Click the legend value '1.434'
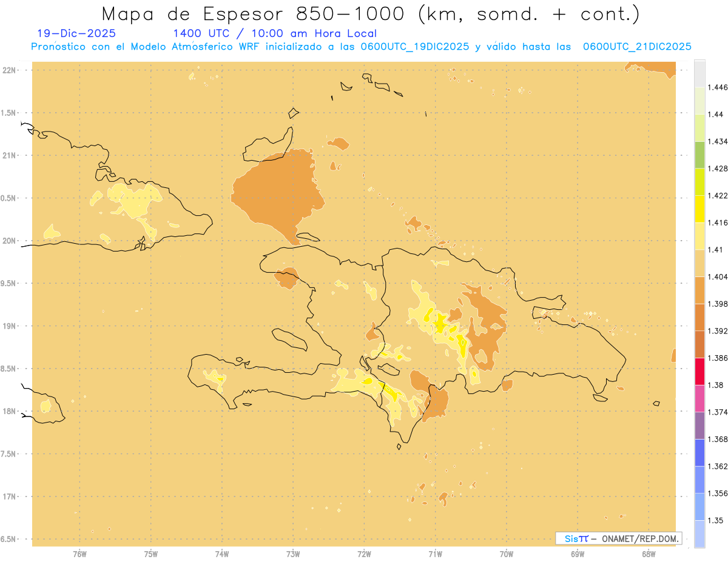728x562 pixels. 718,141
